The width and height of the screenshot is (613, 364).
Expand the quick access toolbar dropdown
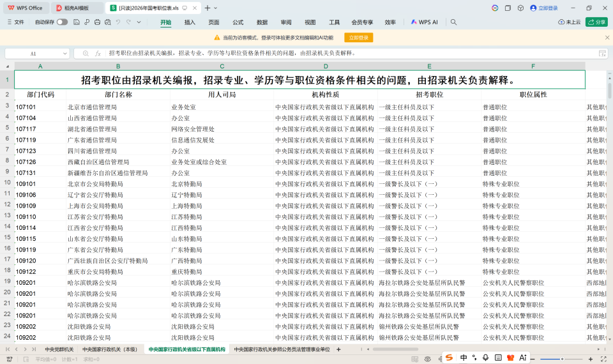(x=139, y=22)
